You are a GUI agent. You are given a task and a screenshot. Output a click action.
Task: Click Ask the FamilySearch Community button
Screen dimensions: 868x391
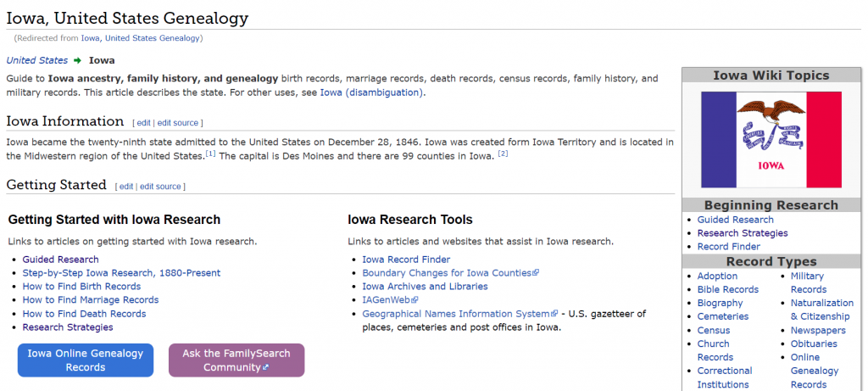(236, 360)
